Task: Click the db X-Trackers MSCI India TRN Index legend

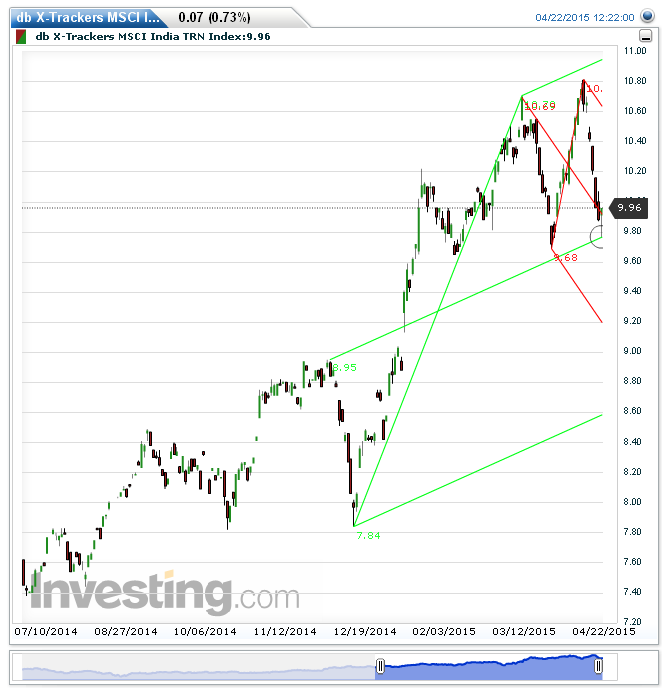Action: (153, 37)
